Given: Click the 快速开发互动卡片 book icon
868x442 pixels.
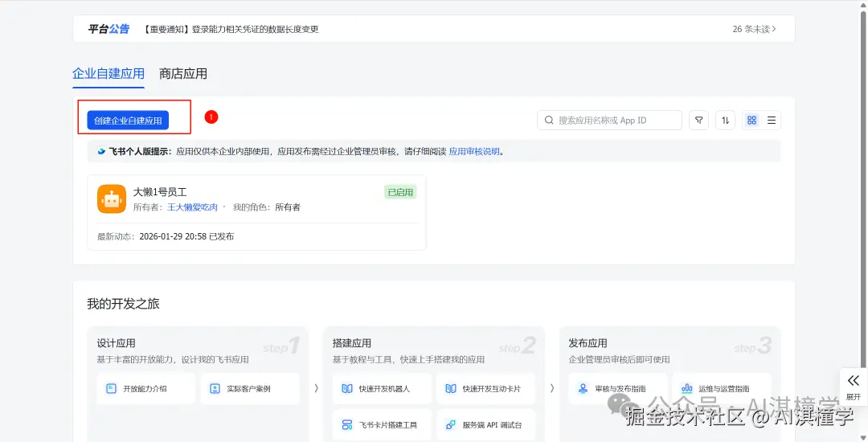Looking at the screenshot, I should coord(451,388).
